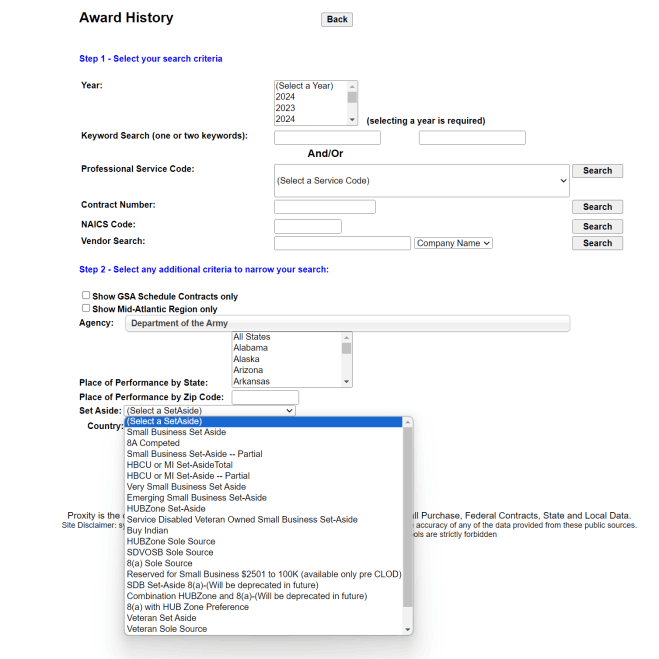Viewport: 659px width, 659px height.
Task: Focus the first keyword search field
Action: pos(327,138)
